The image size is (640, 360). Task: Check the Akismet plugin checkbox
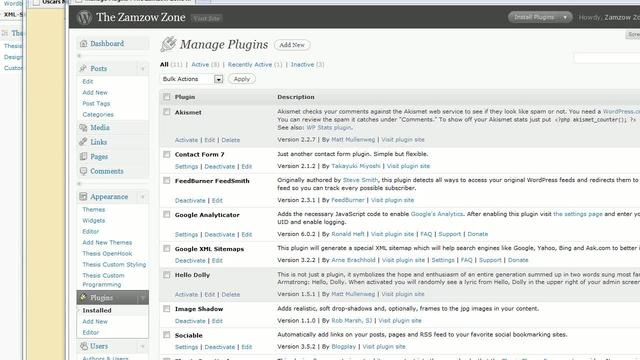tap(167, 112)
